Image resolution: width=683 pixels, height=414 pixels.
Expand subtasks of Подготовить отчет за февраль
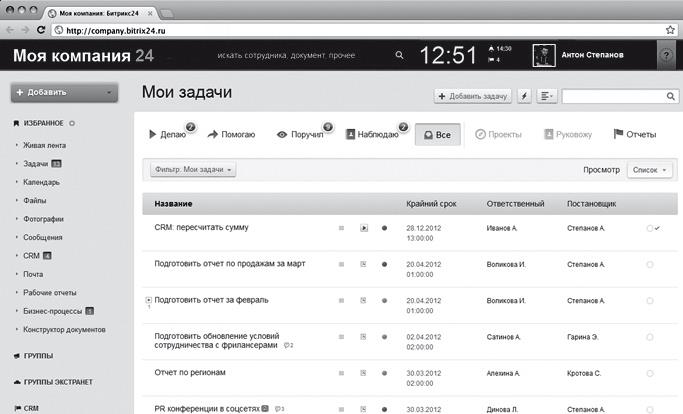pos(149,300)
